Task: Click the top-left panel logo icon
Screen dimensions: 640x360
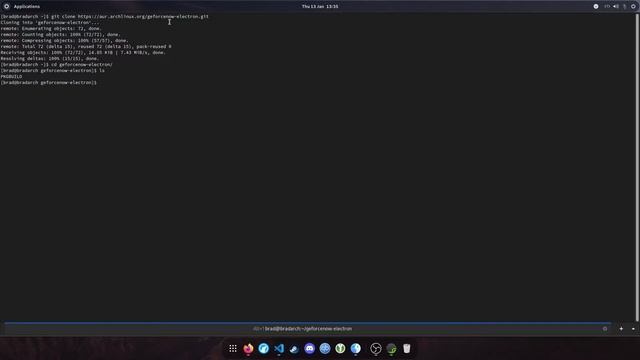Action: pyautogui.click(x=7, y=7)
